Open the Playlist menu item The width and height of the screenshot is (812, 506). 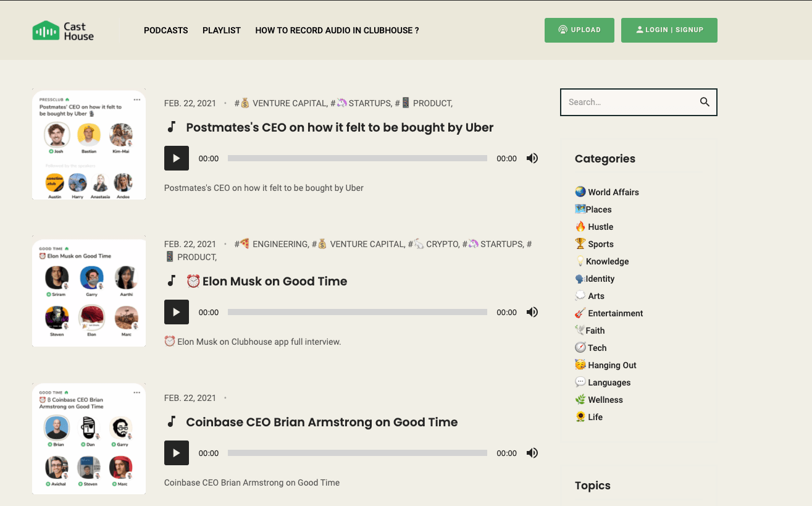pos(222,30)
